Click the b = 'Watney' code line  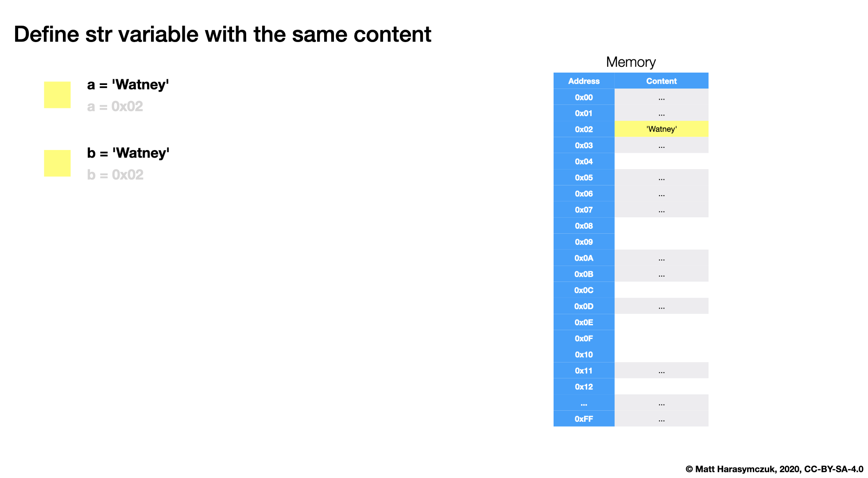pyautogui.click(x=128, y=153)
